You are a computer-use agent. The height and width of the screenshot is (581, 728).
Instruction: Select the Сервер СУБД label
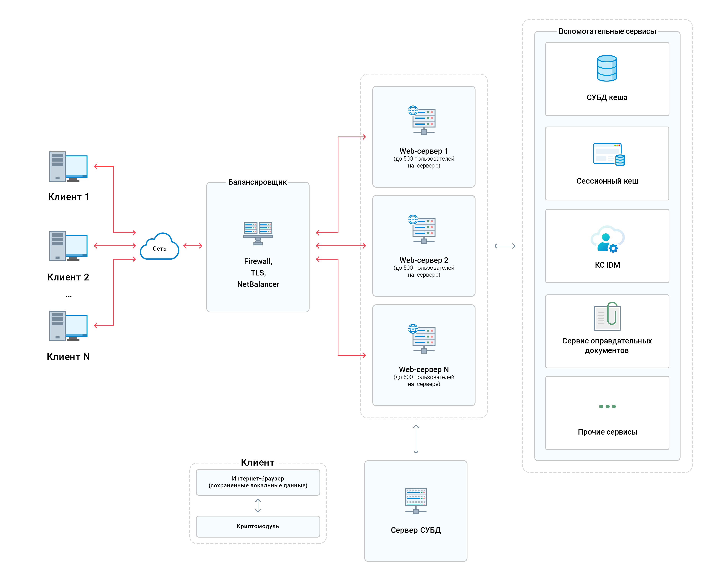click(x=416, y=530)
